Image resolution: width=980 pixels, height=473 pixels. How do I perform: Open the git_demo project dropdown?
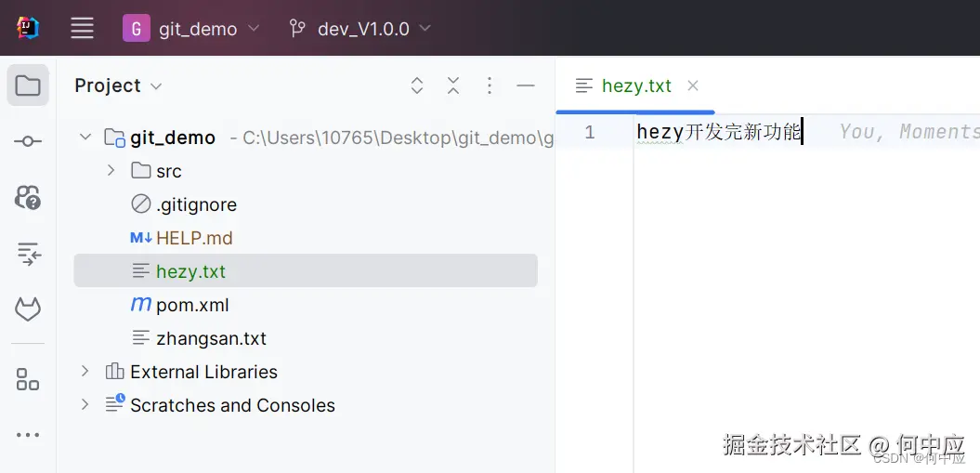192,28
